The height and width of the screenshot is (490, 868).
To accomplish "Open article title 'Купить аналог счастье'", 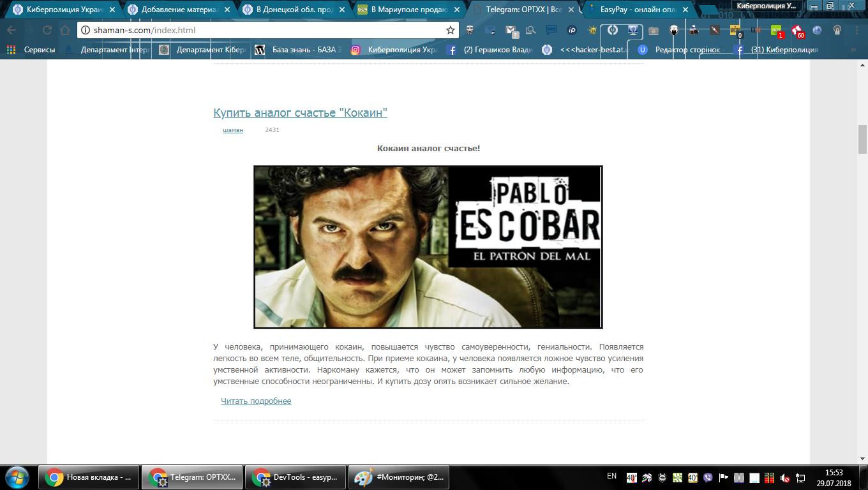I will pyautogui.click(x=300, y=113).
